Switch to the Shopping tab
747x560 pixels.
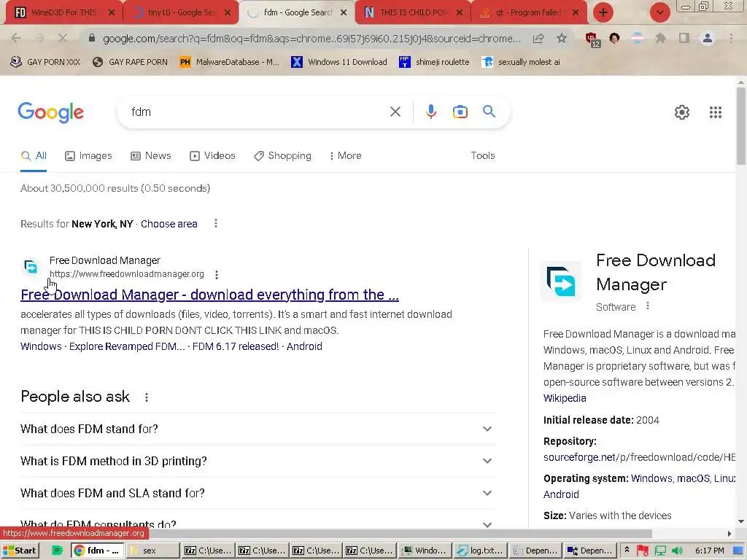(282, 156)
